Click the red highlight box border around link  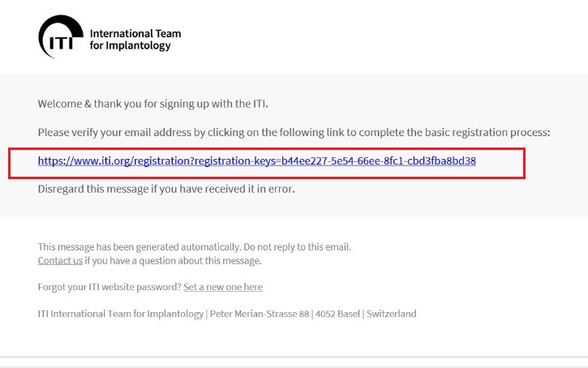coord(267,149)
